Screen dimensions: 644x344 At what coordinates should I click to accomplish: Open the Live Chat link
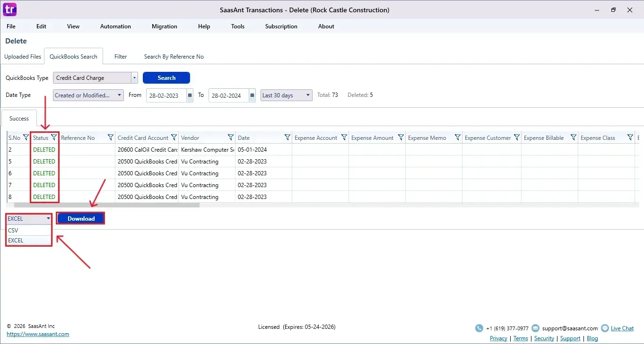[x=622, y=328]
